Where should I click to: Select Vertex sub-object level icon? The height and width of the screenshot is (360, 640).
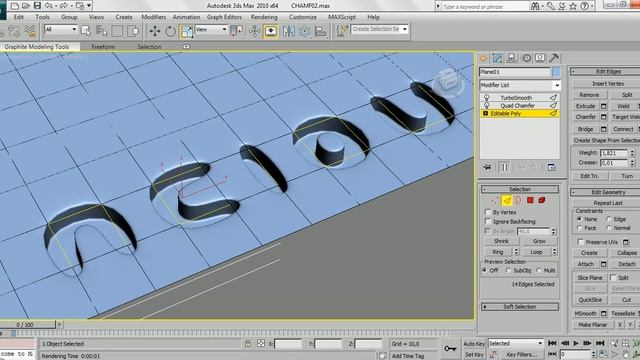pyautogui.click(x=495, y=200)
